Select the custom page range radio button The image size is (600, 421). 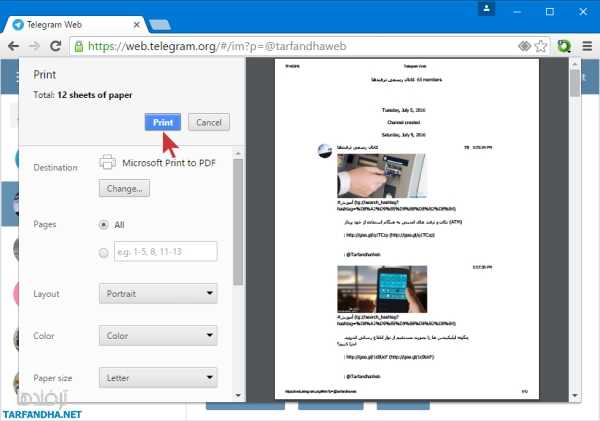click(x=103, y=253)
